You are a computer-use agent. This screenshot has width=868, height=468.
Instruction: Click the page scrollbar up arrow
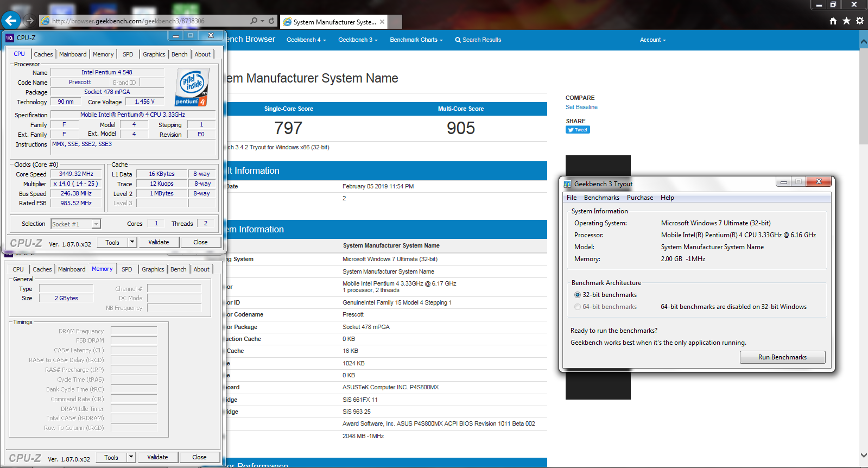[x=864, y=41]
